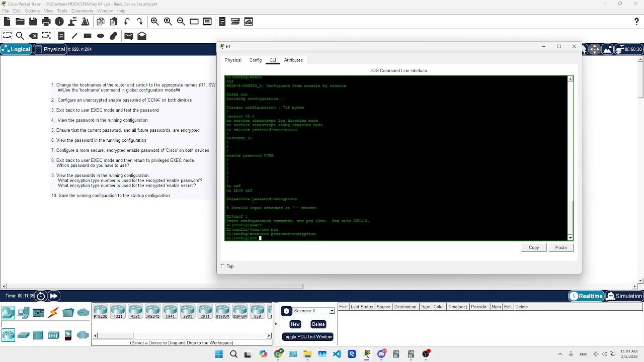Click the device list right scroll arrow
This screenshot has height=362, width=644.
269,335
